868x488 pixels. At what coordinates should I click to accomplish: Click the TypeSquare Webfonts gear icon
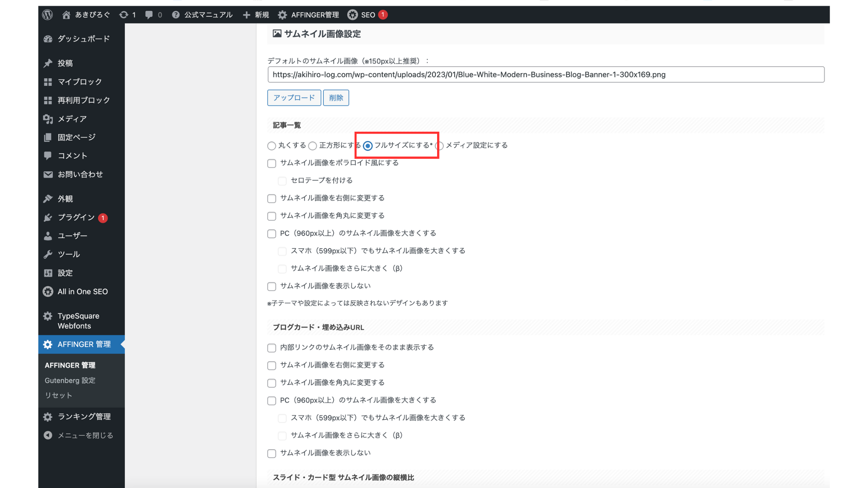coord(48,316)
